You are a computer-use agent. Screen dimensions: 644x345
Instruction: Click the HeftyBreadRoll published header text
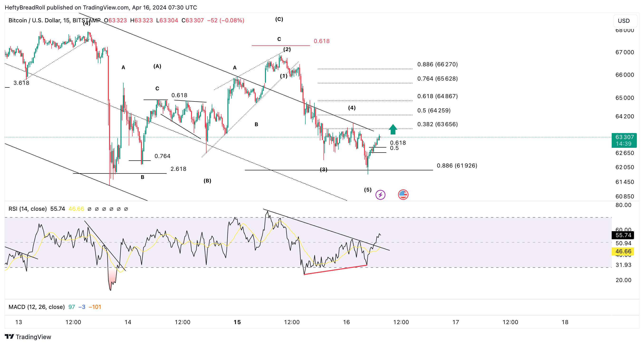tap(101, 8)
